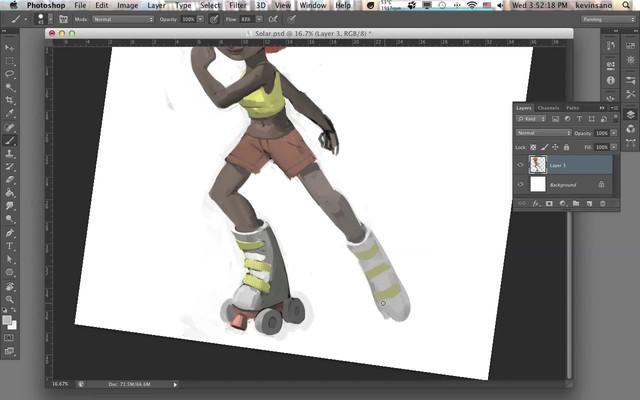This screenshot has height=400, width=640.
Task: Open the brush Mode dropdown
Action: (x=123, y=19)
